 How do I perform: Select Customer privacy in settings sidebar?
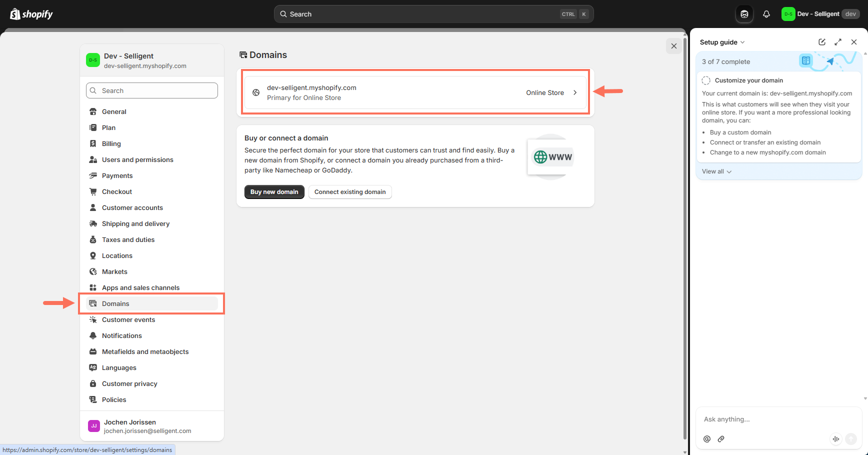pyautogui.click(x=129, y=383)
